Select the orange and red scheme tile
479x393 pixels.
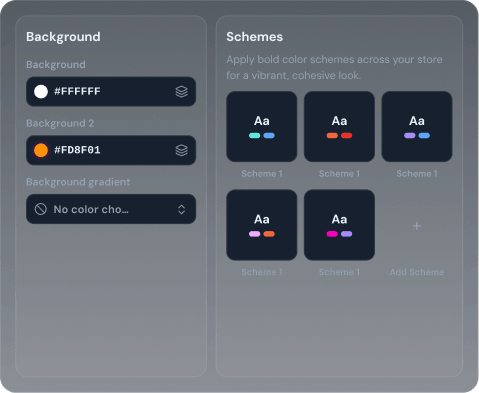coord(339,126)
